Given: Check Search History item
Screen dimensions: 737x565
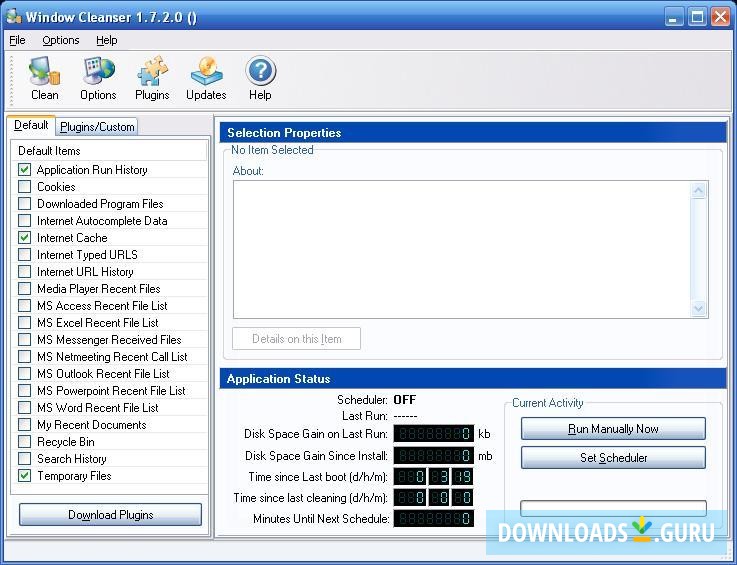Looking at the screenshot, I should coord(24,459).
